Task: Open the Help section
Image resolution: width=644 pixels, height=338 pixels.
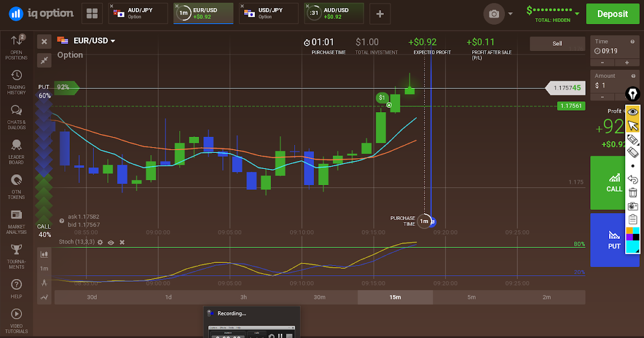Action: pos(16,289)
